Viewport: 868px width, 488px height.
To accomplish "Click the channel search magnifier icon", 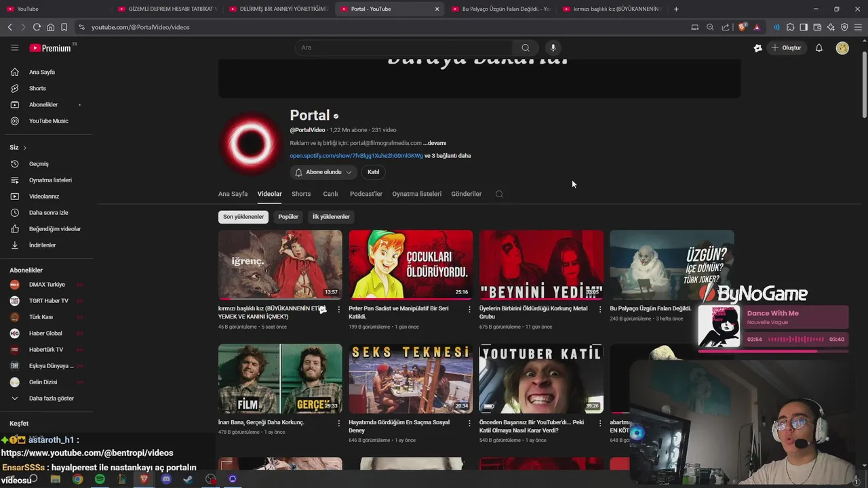I will click(499, 195).
